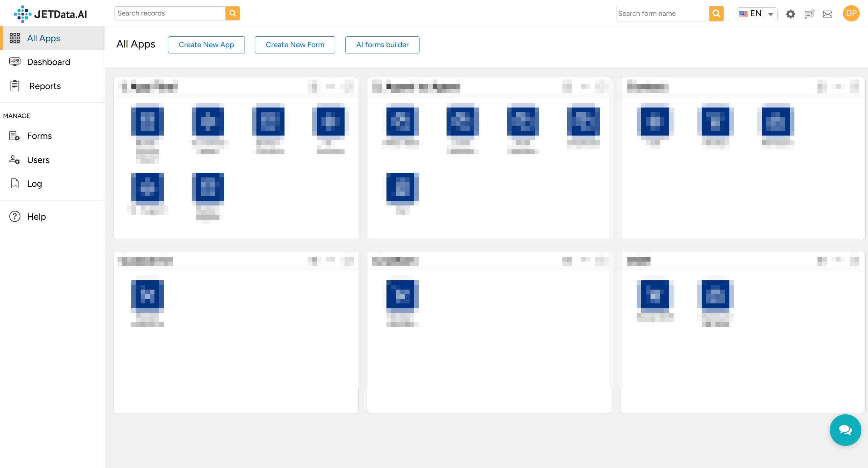Click the JETData.AI logo

click(50, 14)
